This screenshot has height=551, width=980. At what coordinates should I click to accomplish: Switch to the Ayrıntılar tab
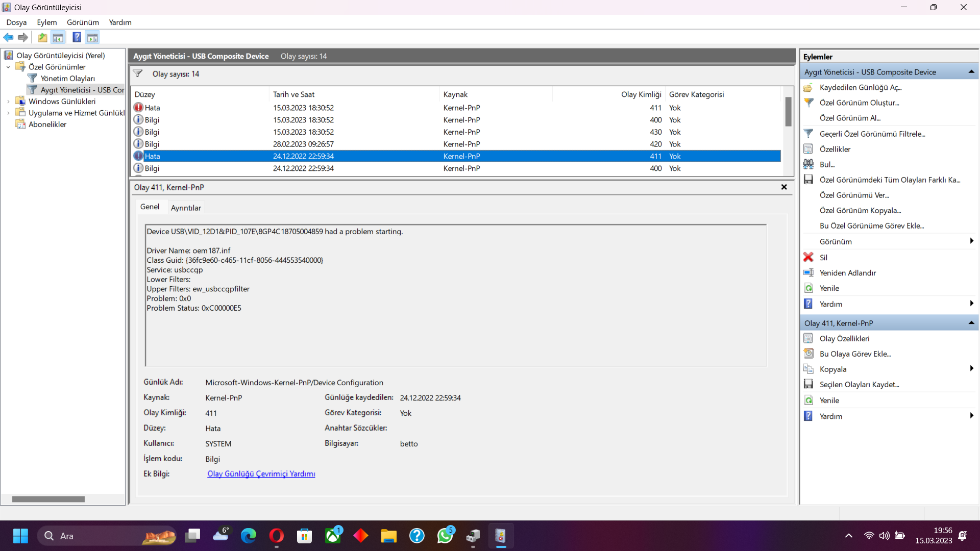186,208
